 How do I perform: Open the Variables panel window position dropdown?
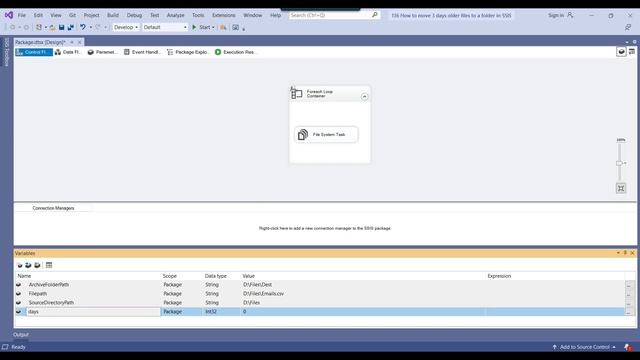pyautogui.click(x=618, y=253)
